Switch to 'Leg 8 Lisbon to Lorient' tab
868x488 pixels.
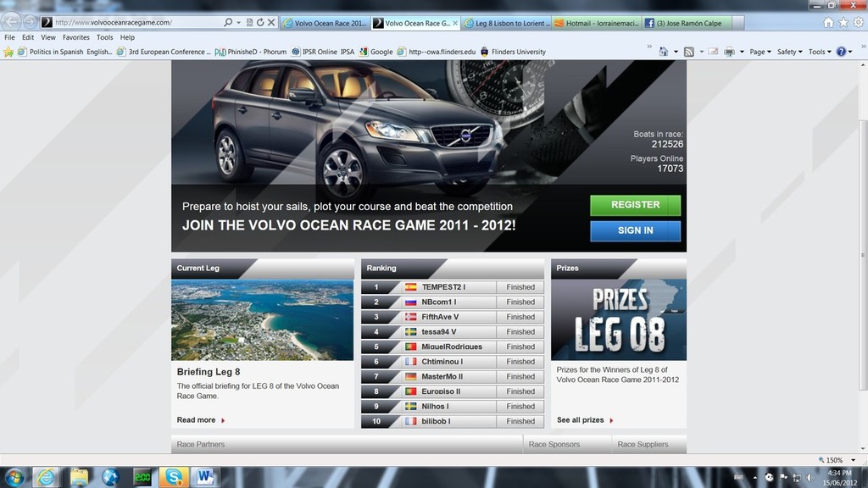506,23
